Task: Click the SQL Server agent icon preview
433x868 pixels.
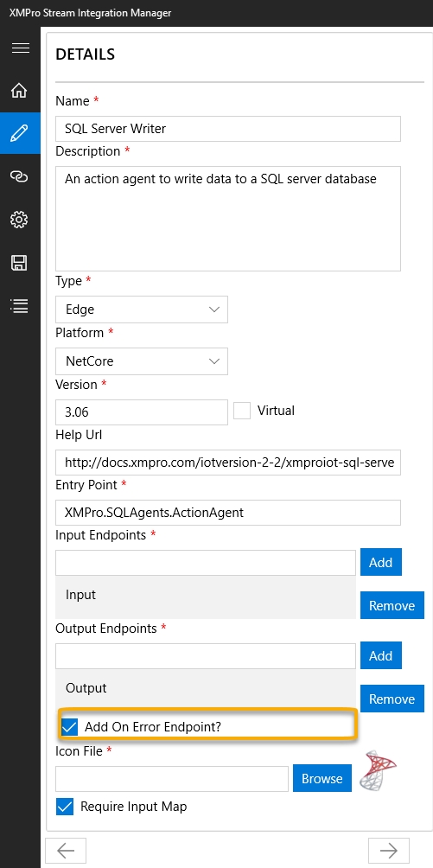Action: 379,769
